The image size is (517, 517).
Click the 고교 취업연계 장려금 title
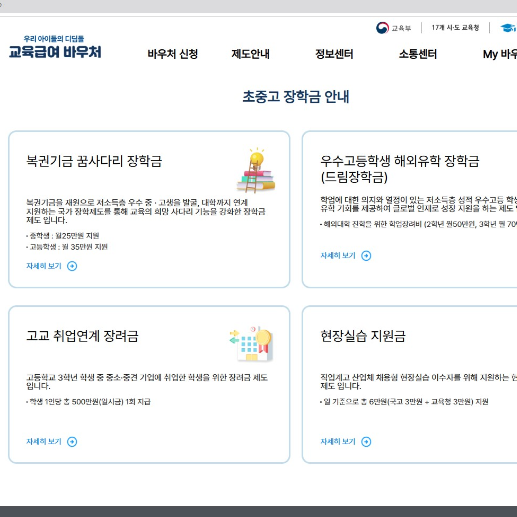tap(82, 336)
